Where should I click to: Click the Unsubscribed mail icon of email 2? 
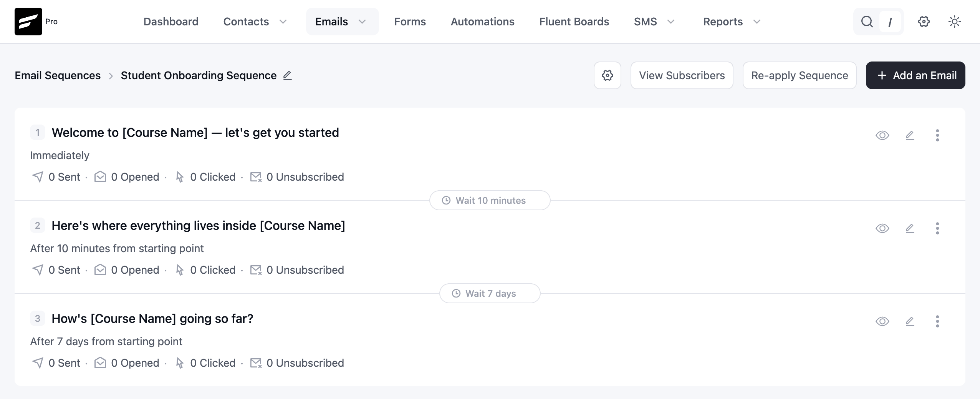point(256,270)
